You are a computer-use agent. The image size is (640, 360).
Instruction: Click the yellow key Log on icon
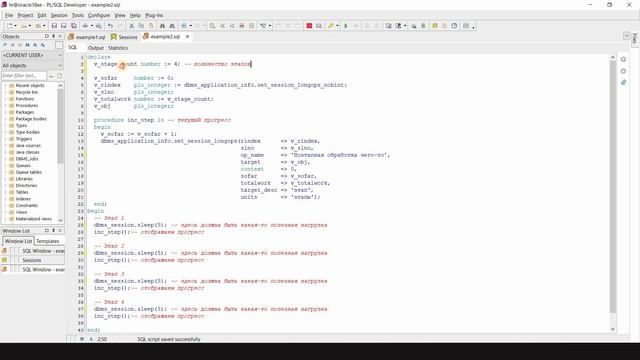click(331, 26)
